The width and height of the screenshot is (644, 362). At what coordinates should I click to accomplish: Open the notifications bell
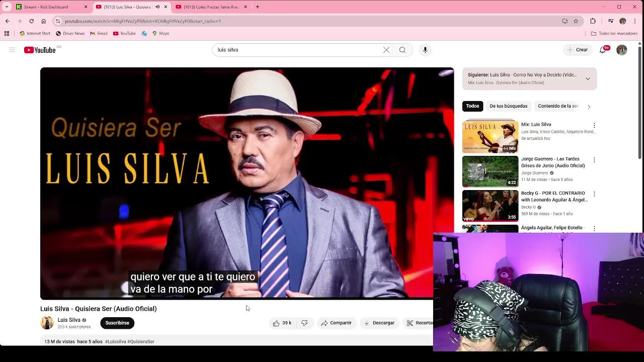point(603,50)
